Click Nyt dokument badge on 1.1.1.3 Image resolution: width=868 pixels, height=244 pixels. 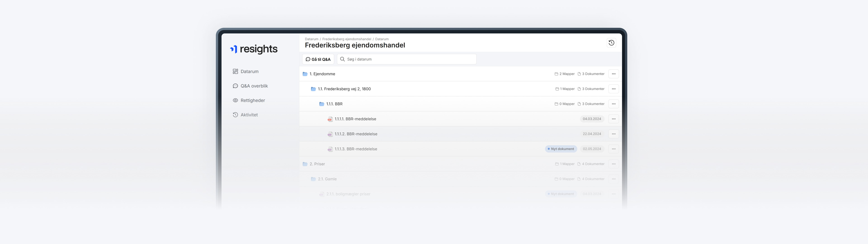[561, 149]
